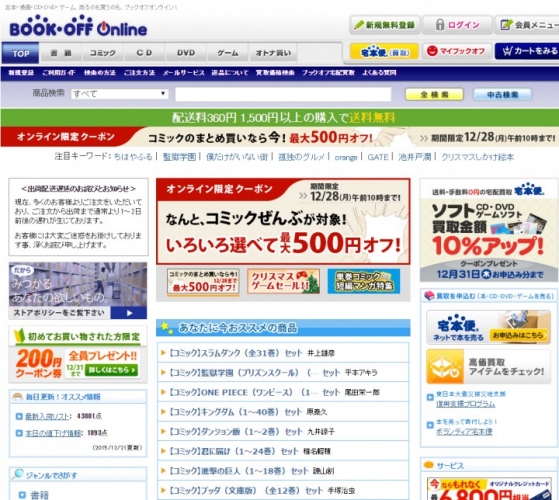Click the green free shipping banner

click(280, 117)
